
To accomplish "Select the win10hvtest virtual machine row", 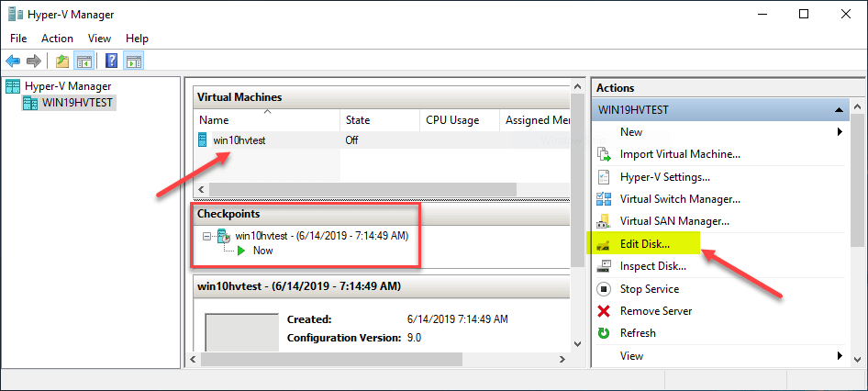I will (382, 140).
